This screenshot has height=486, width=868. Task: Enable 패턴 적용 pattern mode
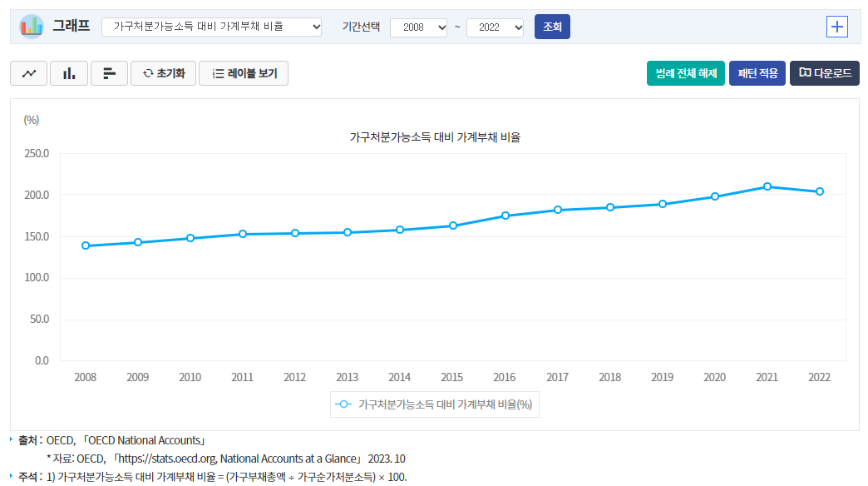tap(757, 73)
